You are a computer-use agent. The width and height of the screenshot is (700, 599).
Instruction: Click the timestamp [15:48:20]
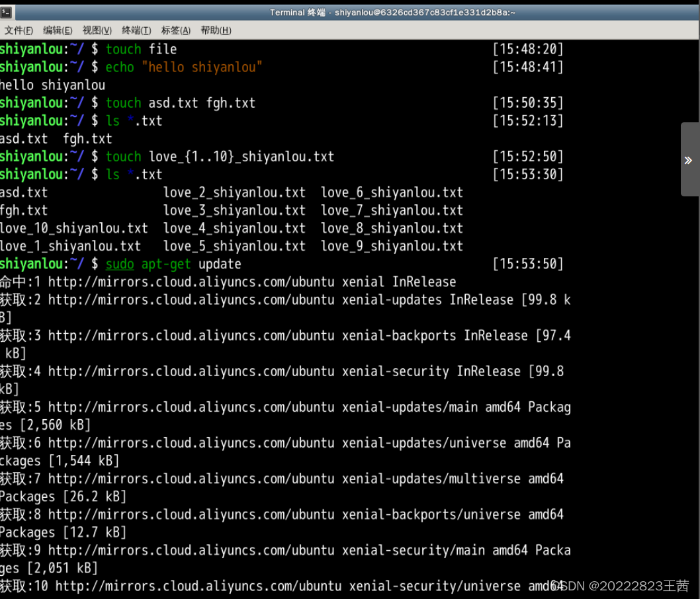tap(528, 49)
